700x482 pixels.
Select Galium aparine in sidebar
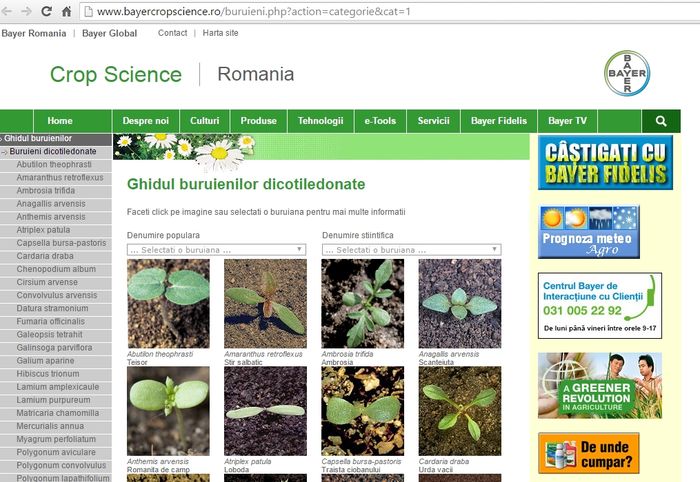56,361
